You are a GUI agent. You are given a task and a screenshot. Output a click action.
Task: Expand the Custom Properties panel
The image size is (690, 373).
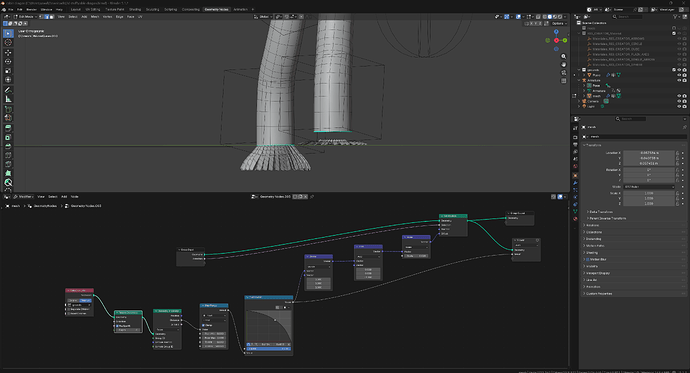[x=598, y=293]
